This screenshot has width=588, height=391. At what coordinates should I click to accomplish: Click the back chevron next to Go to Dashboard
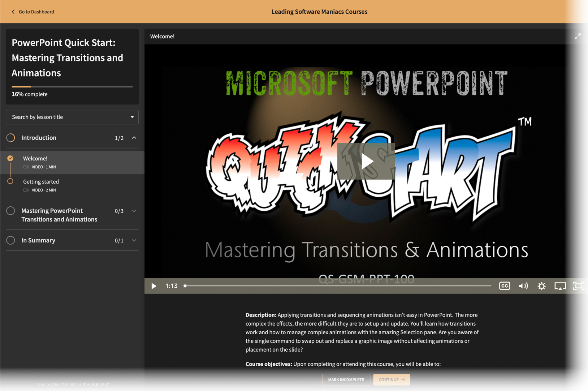pos(13,12)
